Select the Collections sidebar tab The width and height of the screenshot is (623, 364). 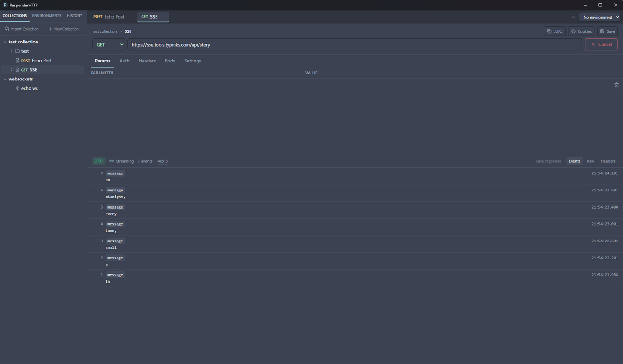pos(15,16)
